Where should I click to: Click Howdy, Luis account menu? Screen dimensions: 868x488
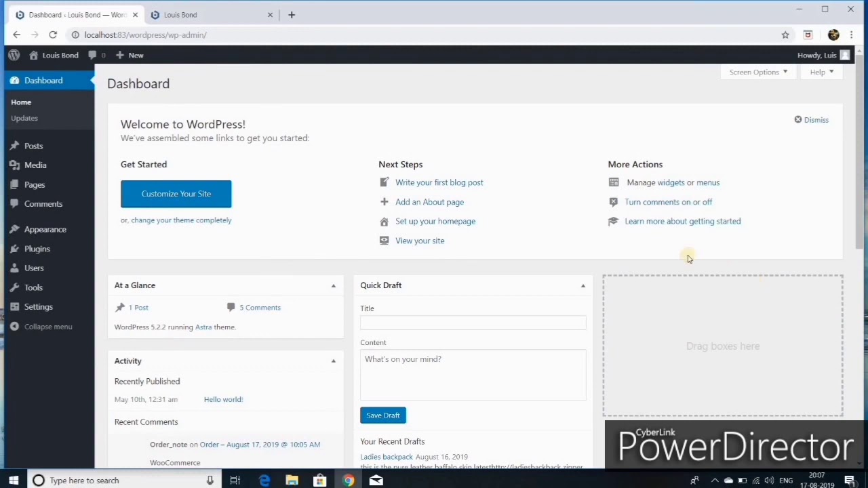(823, 55)
